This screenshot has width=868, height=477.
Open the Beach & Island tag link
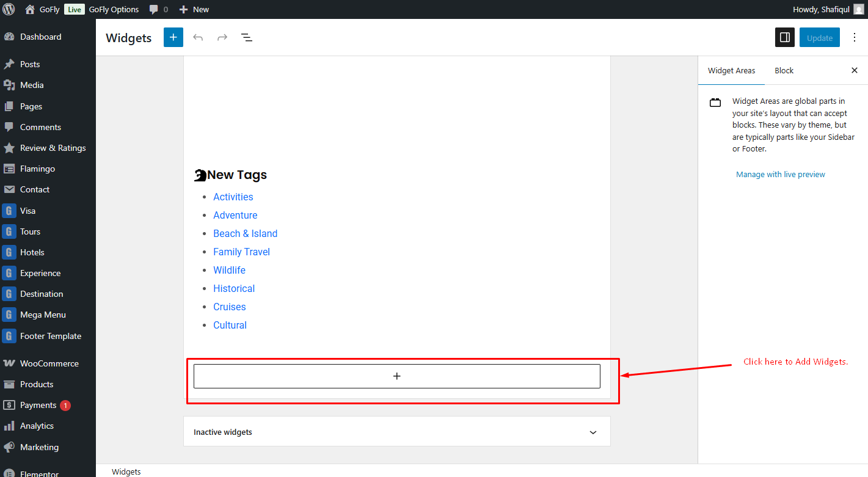(x=245, y=233)
